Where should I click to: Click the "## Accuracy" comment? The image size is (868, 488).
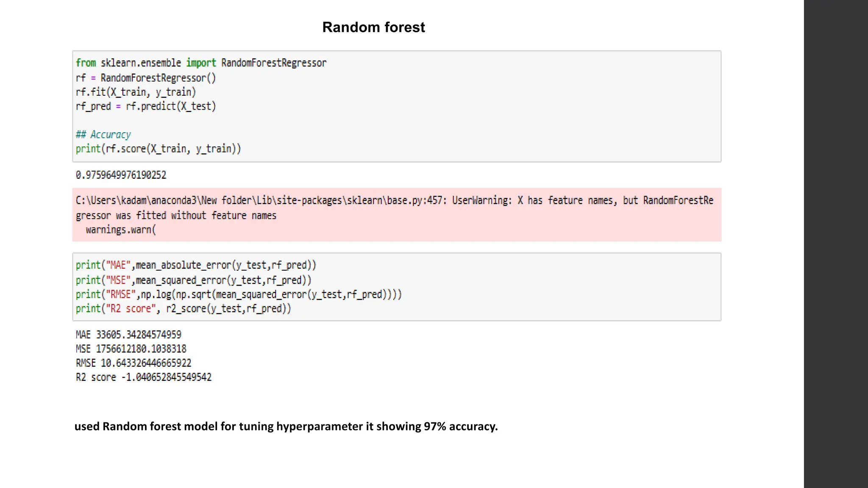point(103,135)
